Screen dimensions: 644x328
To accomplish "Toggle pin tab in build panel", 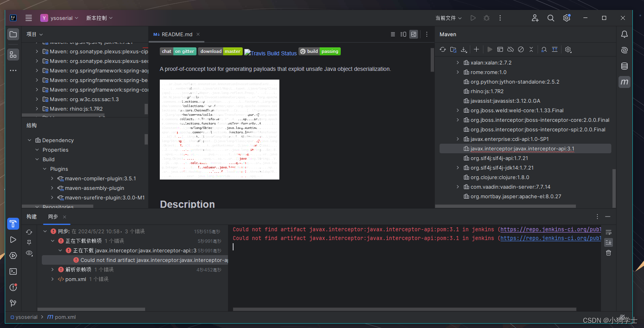I will pos(29,242).
